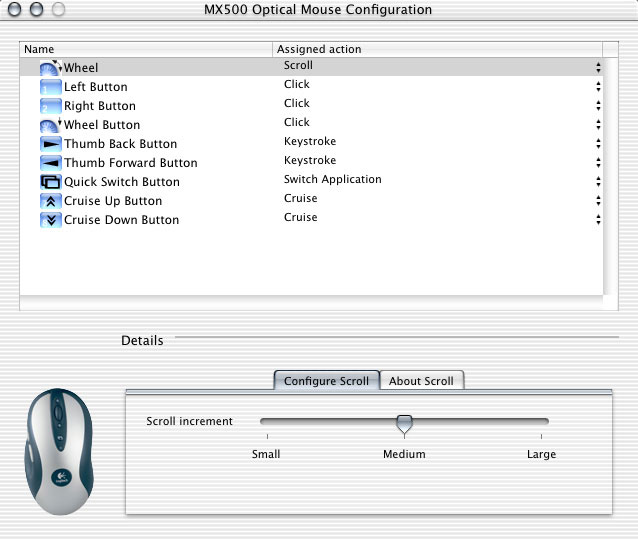Click the Medium slider label
The image size is (638, 540).
tap(404, 454)
